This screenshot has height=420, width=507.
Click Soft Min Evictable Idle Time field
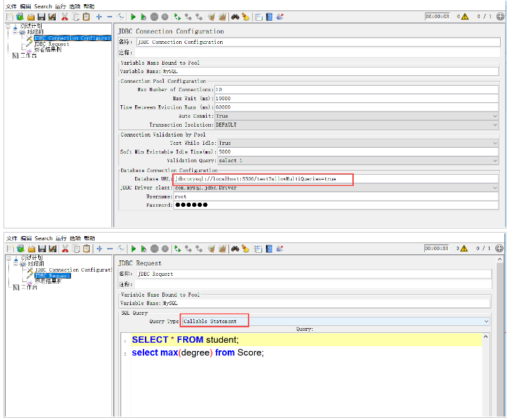[358, 152]
